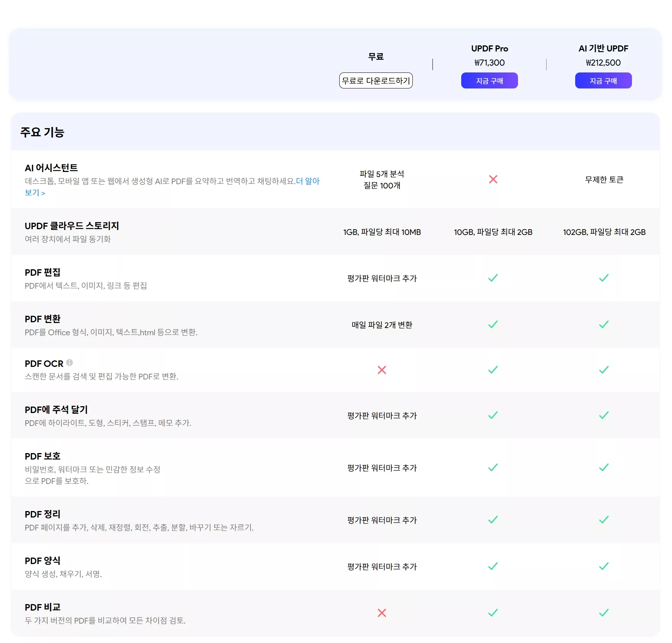Click the PDF에서 텍스트, 이미지, 링크 등 편집 description
This screenshot has height=643, width=672.
click(86, 286)
